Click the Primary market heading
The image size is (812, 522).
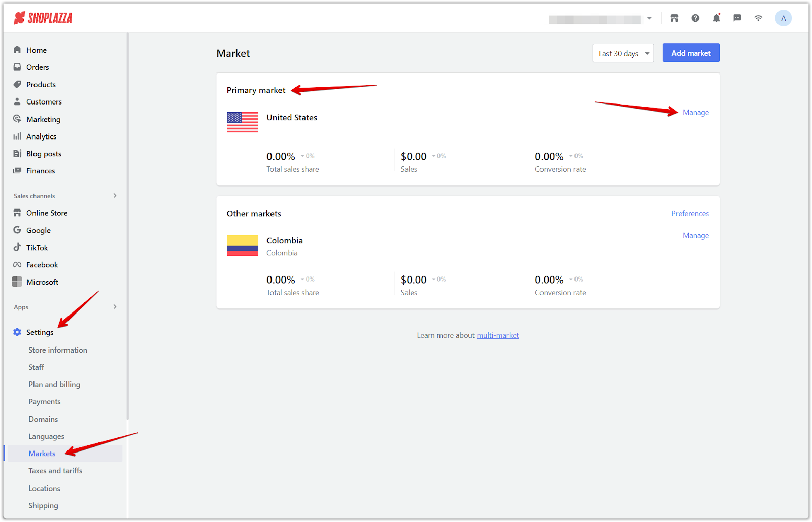[256, 90]
